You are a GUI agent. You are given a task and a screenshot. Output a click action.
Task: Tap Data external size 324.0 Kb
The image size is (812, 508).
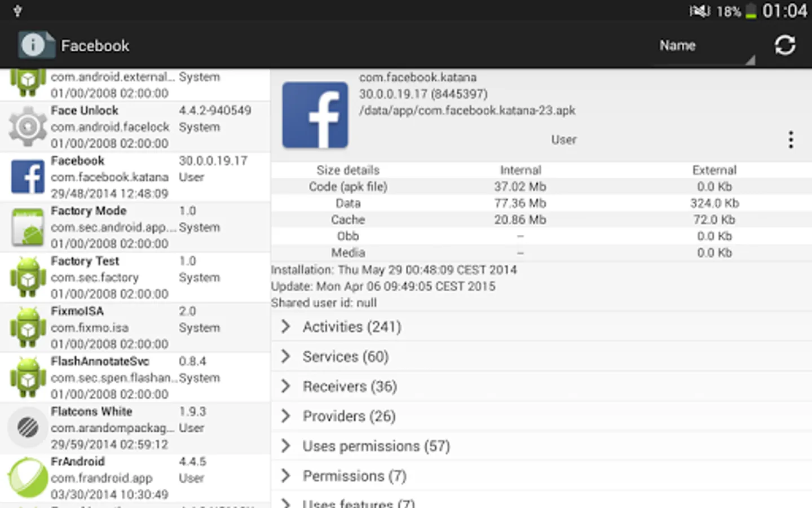(714, 203)
